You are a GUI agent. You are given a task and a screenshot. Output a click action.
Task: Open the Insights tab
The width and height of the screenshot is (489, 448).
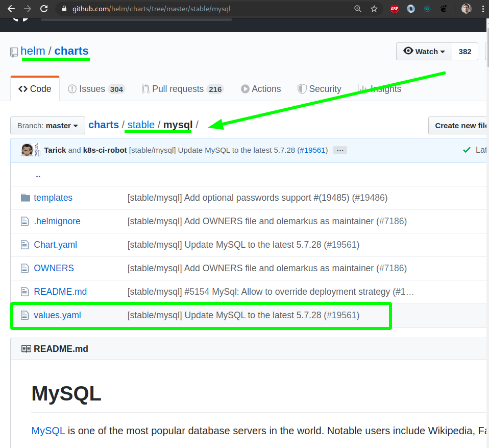click(380, 89)
